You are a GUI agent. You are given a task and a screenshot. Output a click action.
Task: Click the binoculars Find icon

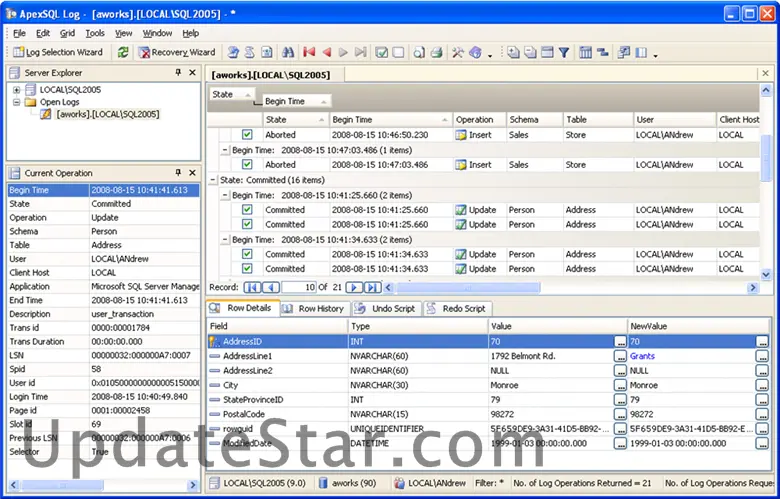click(x=288, y=52)
